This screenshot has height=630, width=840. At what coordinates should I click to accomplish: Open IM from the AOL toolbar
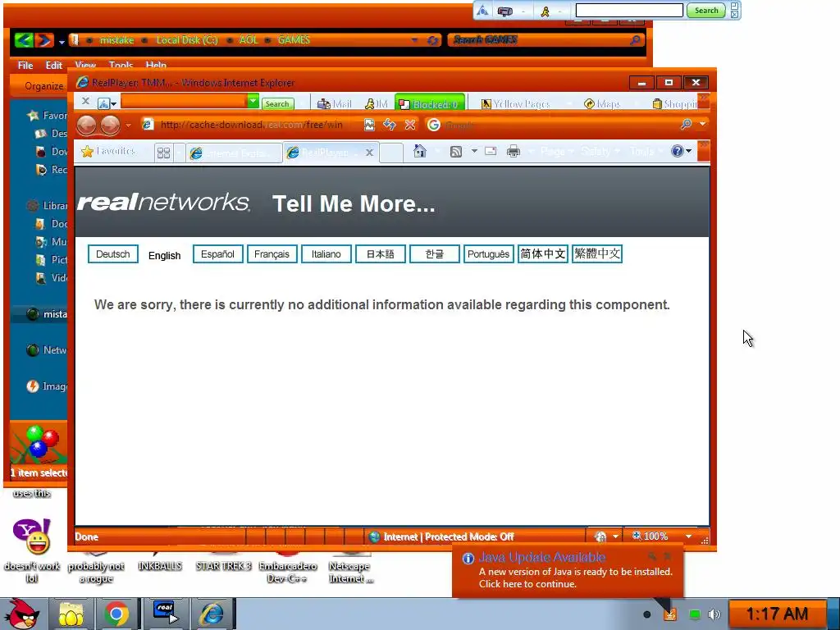click(x=376, y=104)
